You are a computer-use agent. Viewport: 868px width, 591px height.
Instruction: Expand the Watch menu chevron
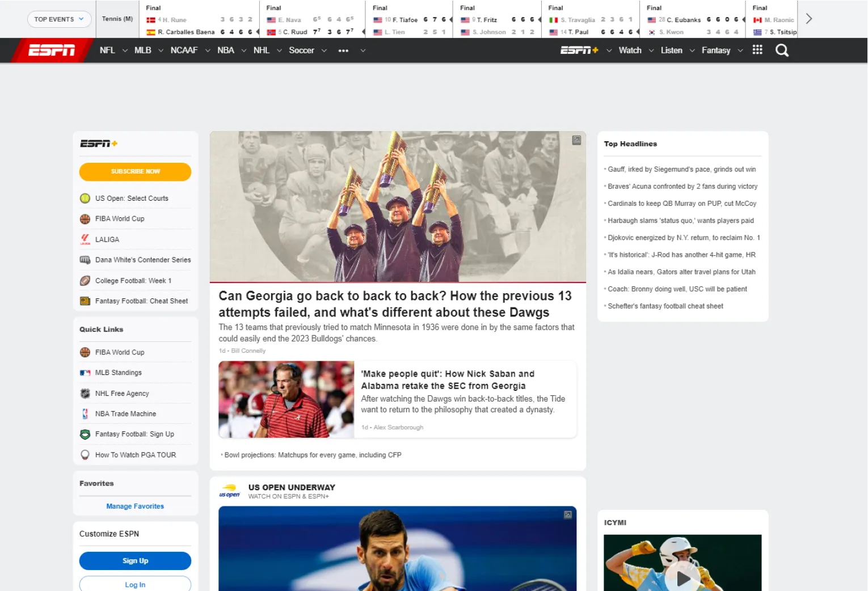pos(651,50)
